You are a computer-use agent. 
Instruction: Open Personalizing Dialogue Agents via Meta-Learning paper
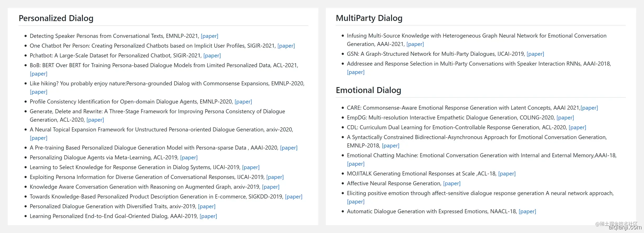[189, 158]
